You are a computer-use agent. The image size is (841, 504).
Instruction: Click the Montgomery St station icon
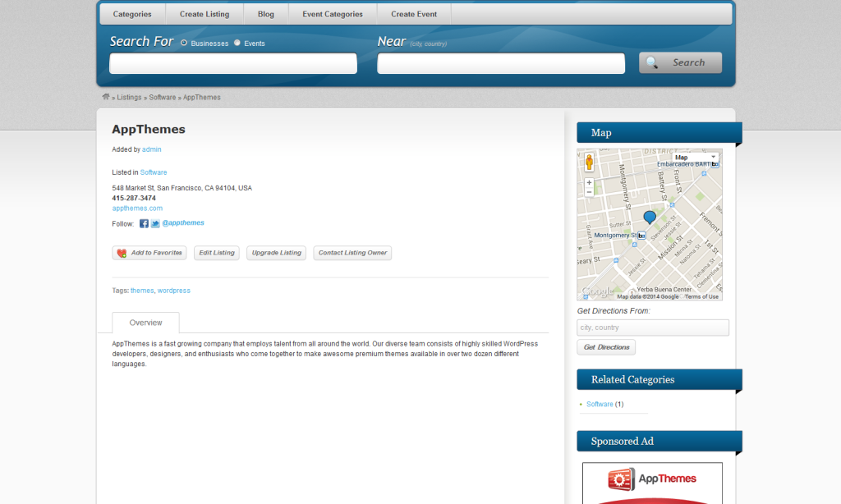(x=641, y=236)
